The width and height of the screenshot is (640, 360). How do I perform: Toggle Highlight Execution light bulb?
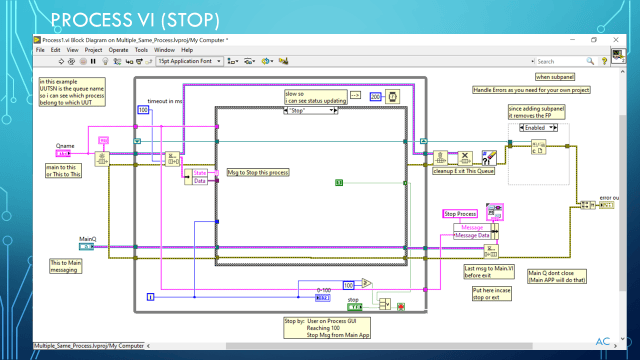point(105,61)
